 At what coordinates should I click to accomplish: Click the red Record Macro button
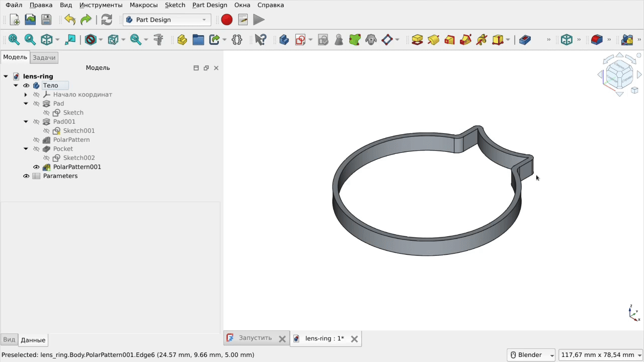click(x=226, y=20)
